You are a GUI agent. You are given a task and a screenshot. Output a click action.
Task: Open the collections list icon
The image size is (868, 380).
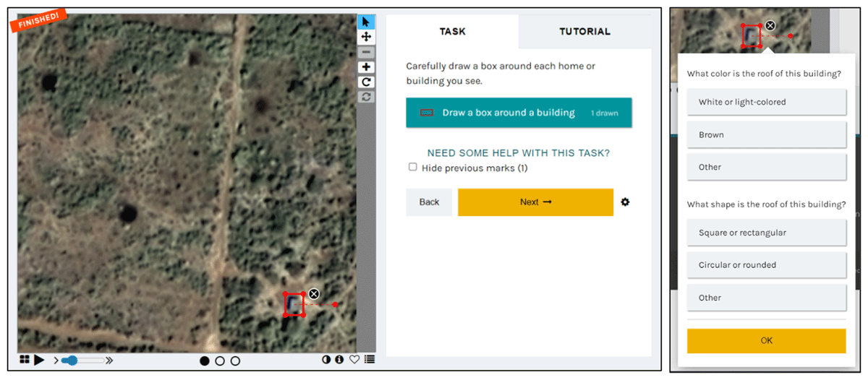[x=370, y=359]
